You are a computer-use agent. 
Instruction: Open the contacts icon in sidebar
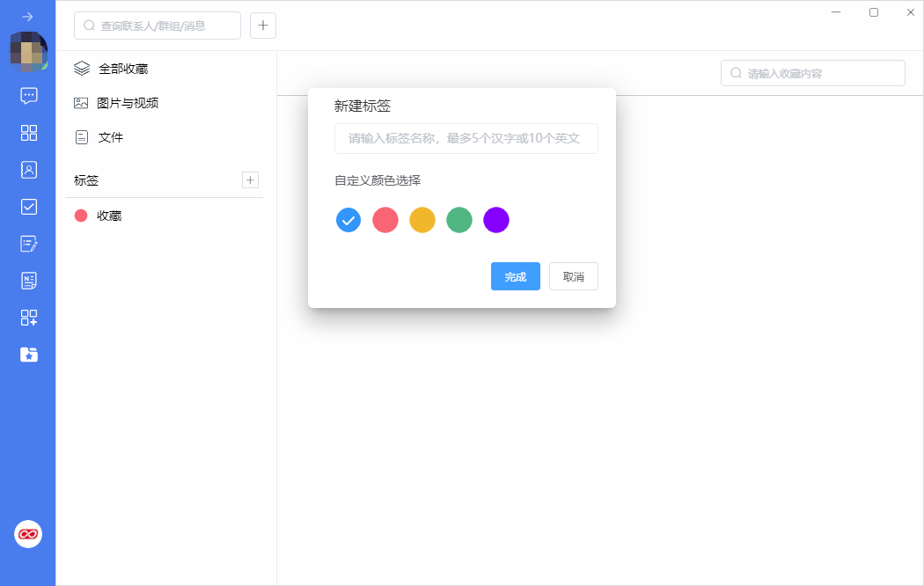point(28,170)
